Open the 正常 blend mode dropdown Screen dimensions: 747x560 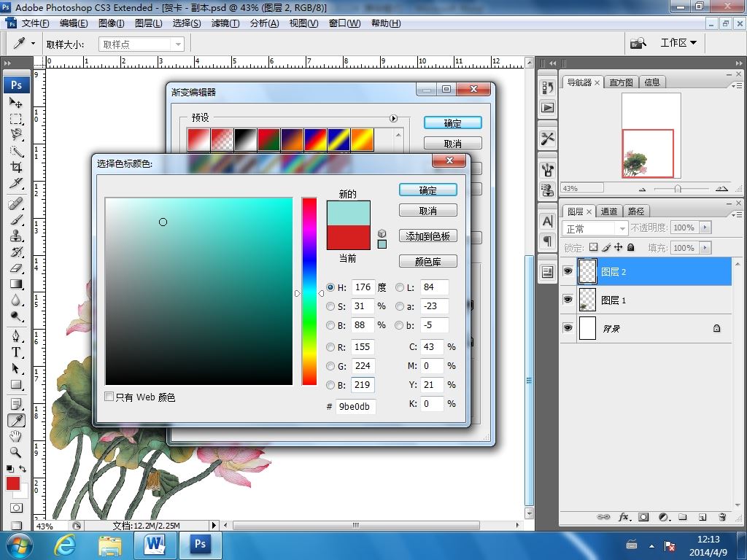595,228
